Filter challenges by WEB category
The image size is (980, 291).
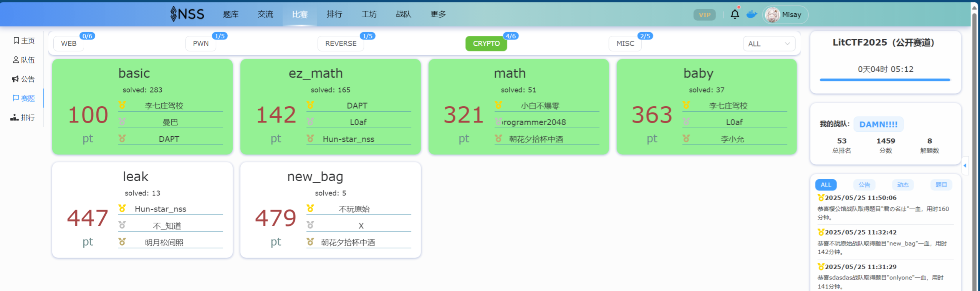click(69, 43)
